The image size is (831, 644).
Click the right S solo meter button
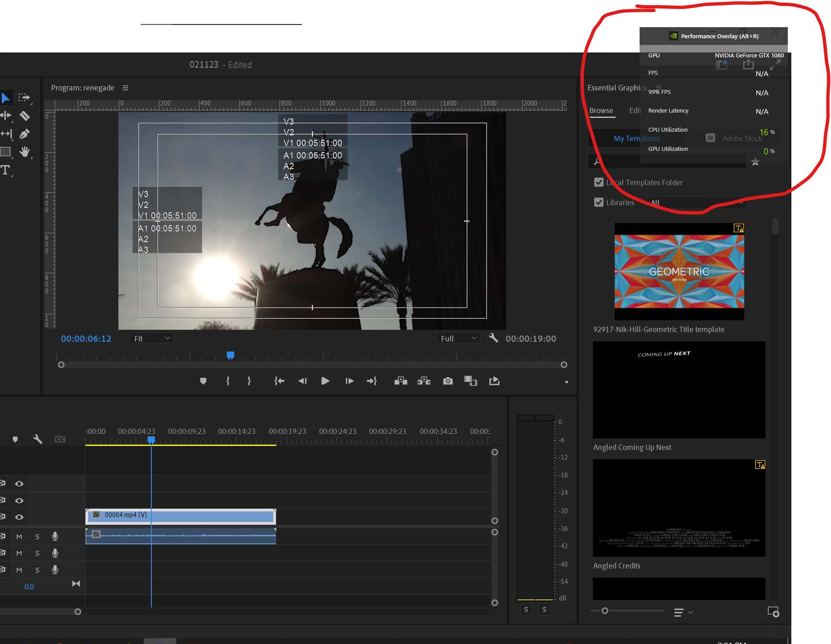pos(544,609)
